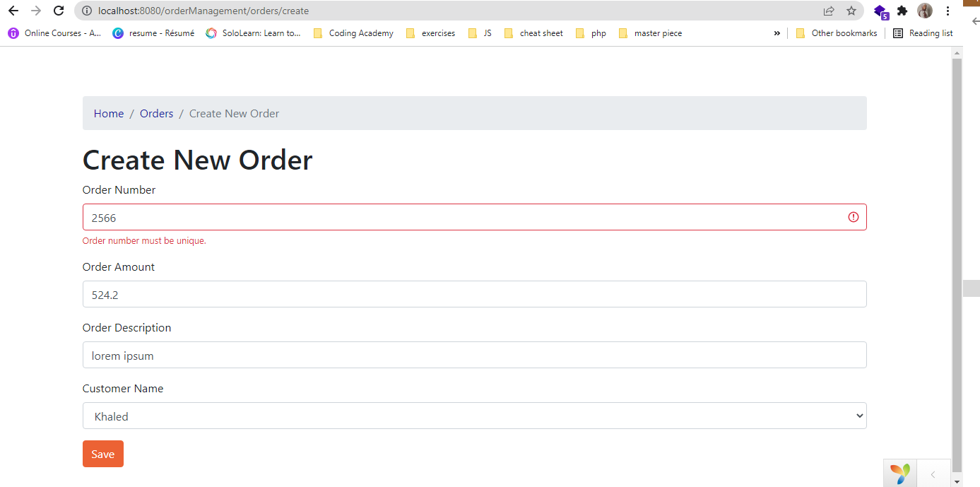Collapse the Yii toolbar with the chevron
980x487 pixels.
click(934, 473)
